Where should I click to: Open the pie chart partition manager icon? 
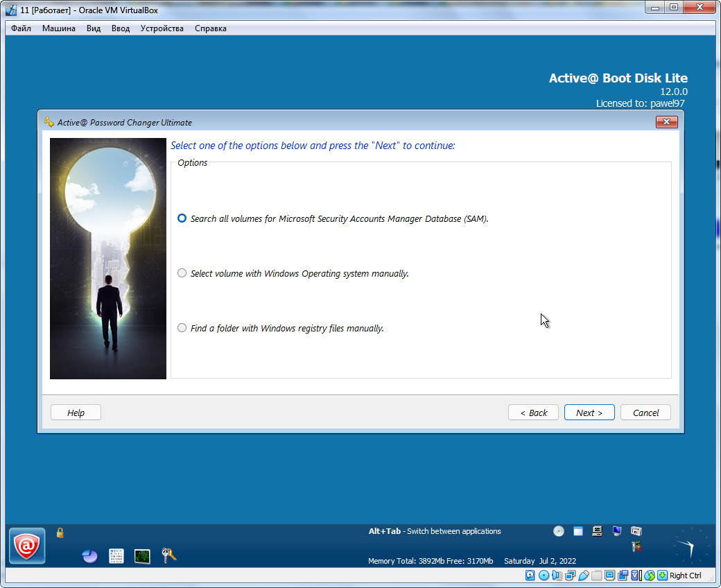click(89, 555)
